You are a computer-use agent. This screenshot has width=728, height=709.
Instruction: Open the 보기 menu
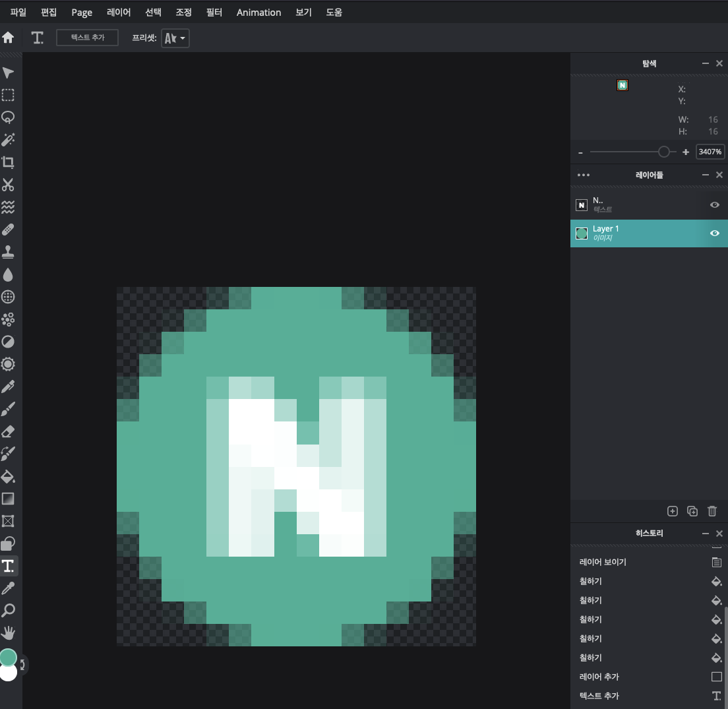tap(303, 12)
